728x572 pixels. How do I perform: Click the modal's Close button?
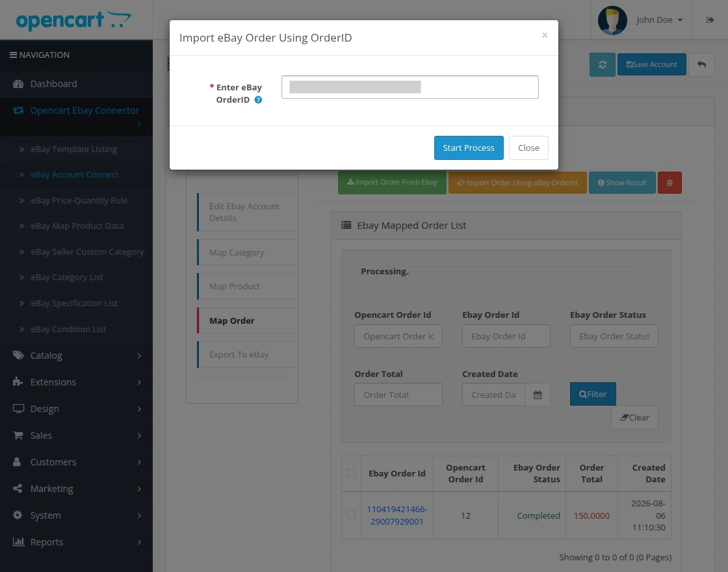pos(528,148)
